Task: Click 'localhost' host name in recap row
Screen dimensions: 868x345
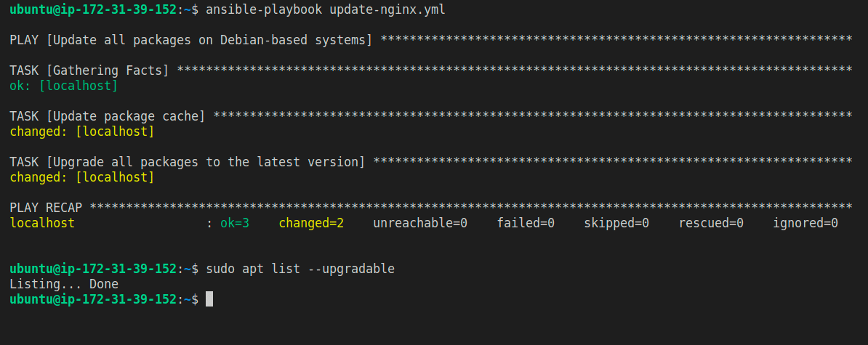Action: click(42, 224)
